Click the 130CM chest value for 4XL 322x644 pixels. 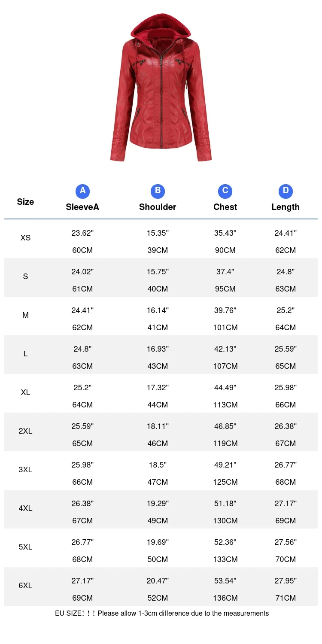pos(225,521)
